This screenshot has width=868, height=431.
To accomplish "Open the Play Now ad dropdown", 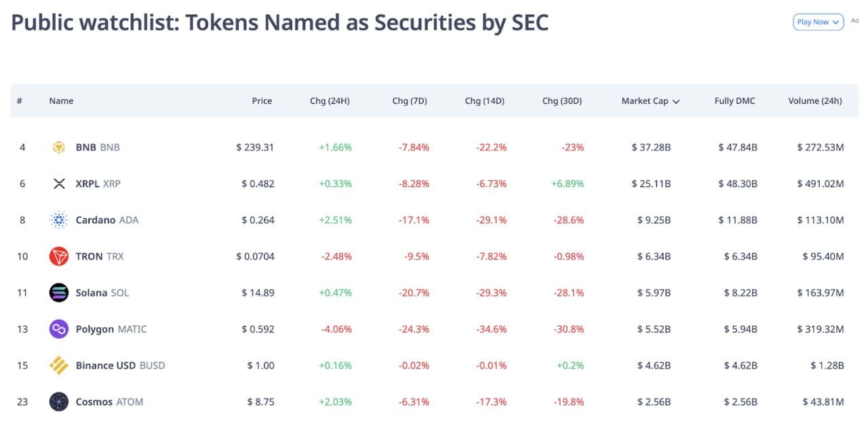I will point(818,22).
